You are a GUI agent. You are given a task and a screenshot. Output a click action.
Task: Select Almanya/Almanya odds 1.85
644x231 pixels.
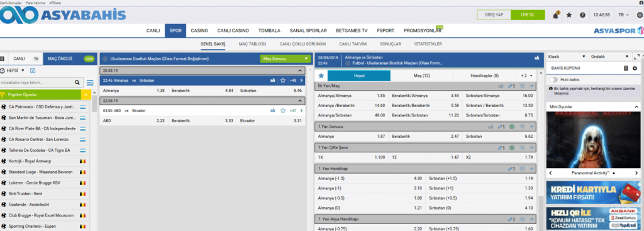click(352, 96)
